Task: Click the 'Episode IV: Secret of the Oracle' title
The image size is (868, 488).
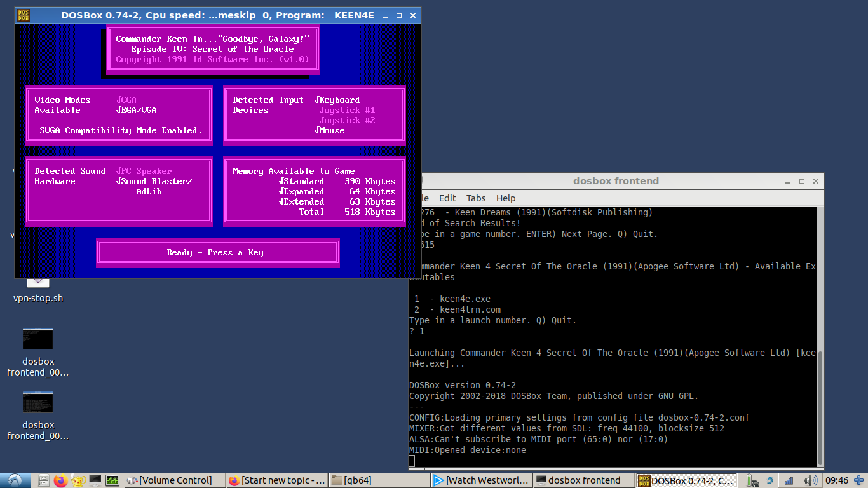Action: (x=212, y=49)
